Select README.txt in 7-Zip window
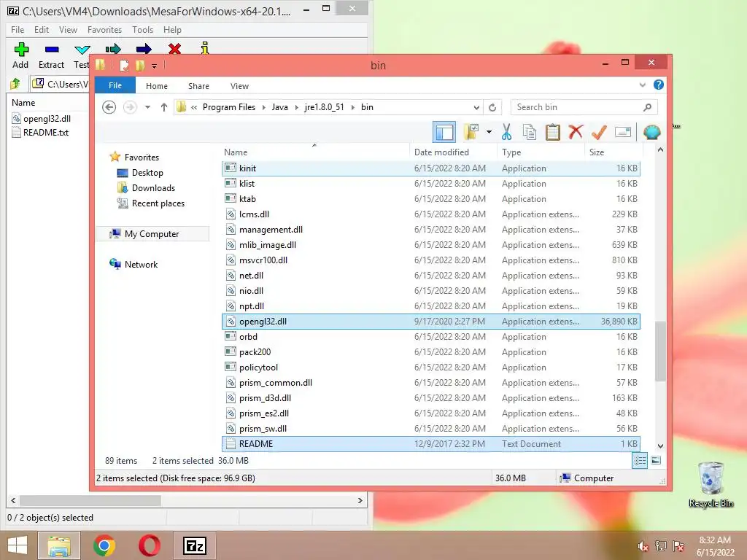The image size is (747, 560). click(x=46, y=133)
